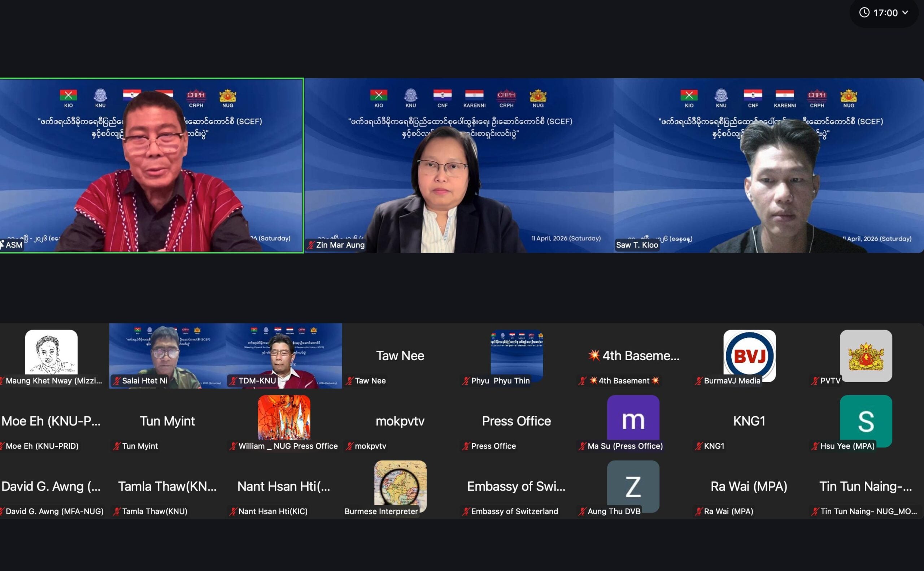This screenshot has width=924, height=571.
Task: Expand the 17:00 timer dropdown chevron
Action: pos(905,13)
